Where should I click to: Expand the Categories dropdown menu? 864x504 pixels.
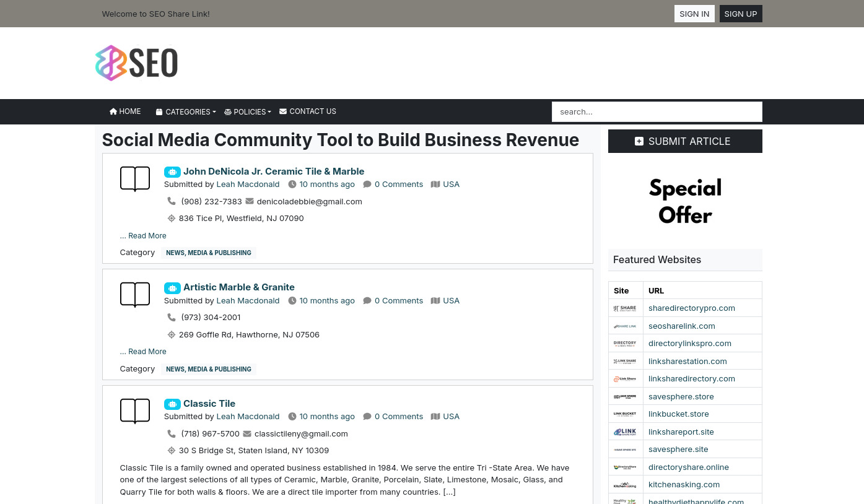pyautogui.click(x=186, y=112)
